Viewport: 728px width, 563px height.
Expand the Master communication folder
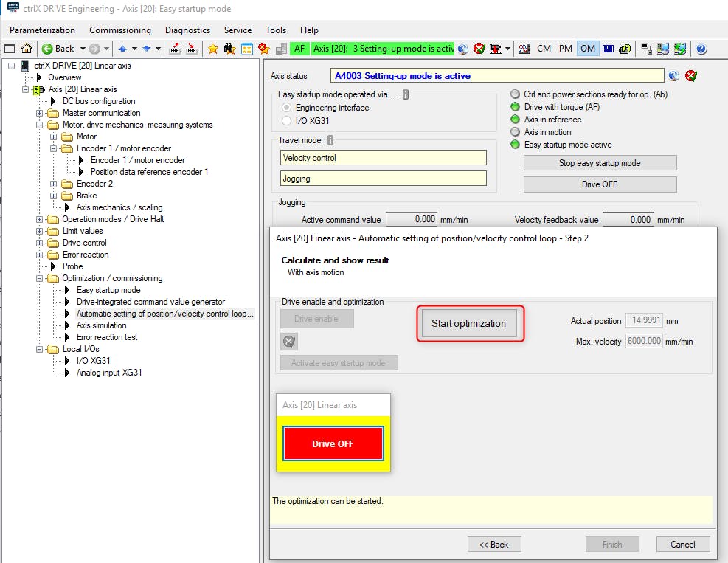[x=40, y=113]
